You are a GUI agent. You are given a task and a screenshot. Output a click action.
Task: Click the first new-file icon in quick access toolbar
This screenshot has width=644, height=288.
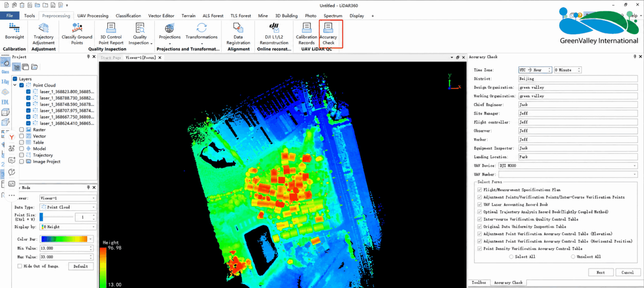(x=7, y=5)
